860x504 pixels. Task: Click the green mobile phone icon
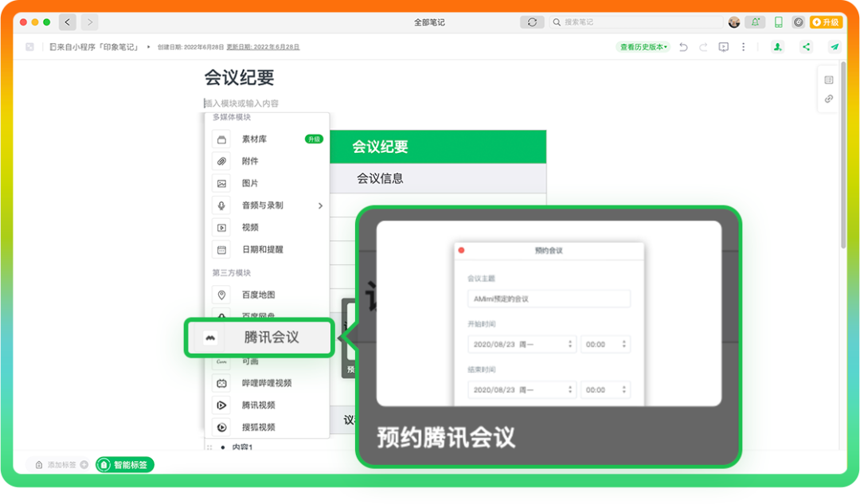778,22
